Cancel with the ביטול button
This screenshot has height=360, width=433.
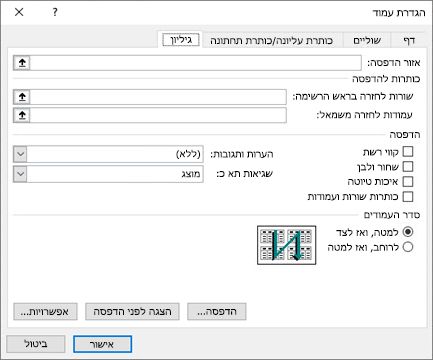(36, 344)
